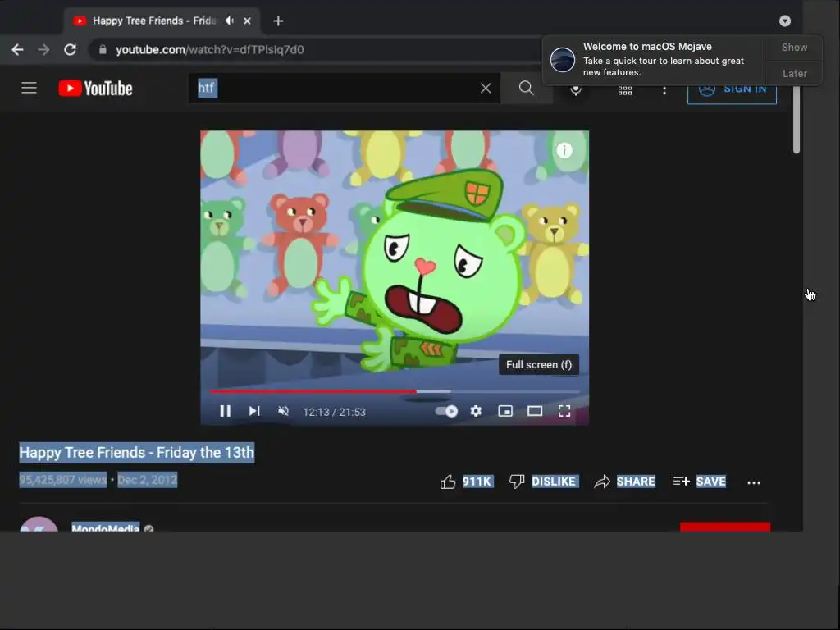Open video settings gear

point(476,411)
